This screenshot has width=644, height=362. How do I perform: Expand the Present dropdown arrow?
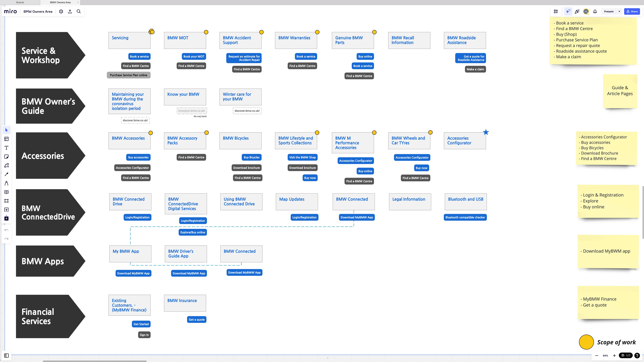pos(619,12)
